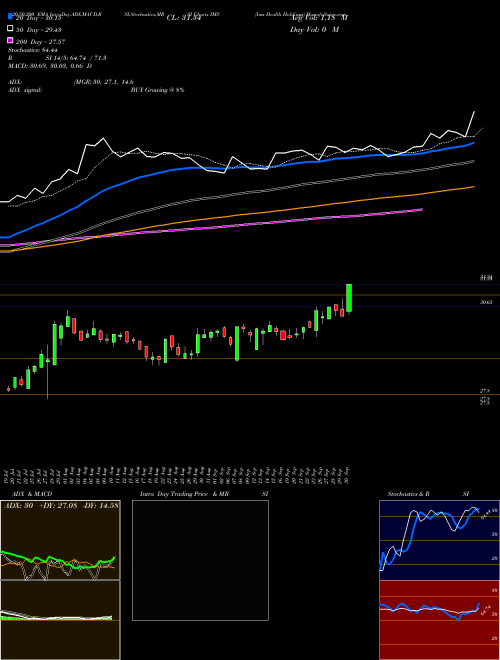
Task: Click the 'Avg Vol: 1.18 M' label
Action: [x=319, y=18]
